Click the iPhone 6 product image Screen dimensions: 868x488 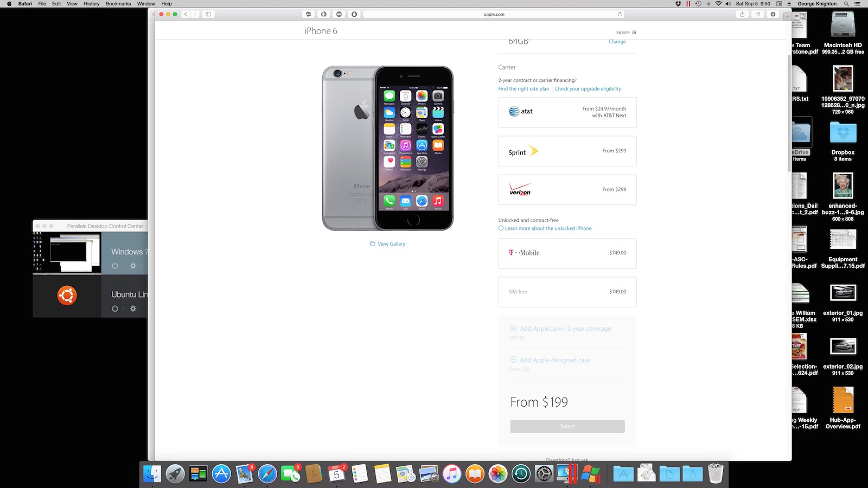[x=387, y=148]
